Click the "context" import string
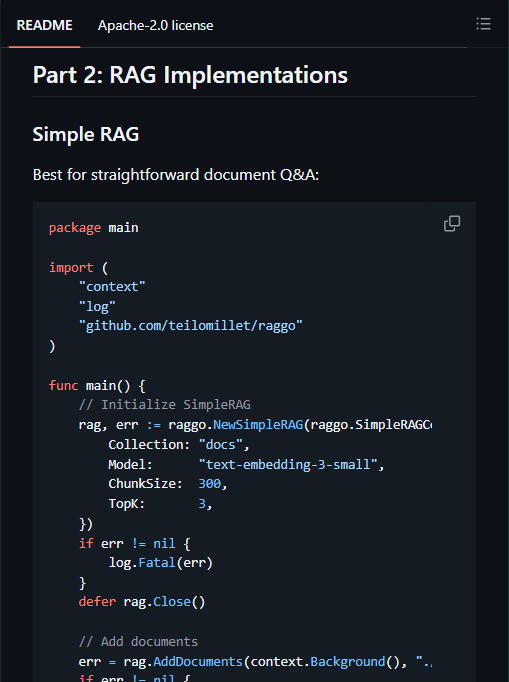Viewport: 509px width, 682px height. [x=112, y=287]
